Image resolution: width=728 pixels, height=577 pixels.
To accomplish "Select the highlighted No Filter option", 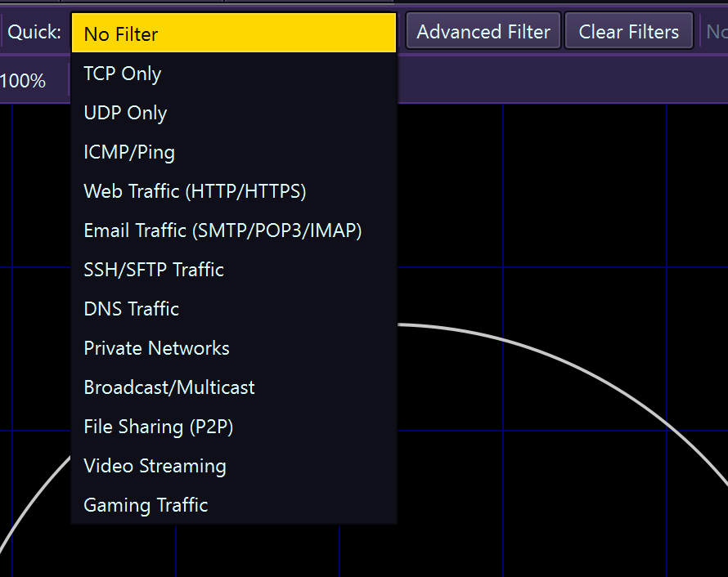I will click(x=233, y=34).
